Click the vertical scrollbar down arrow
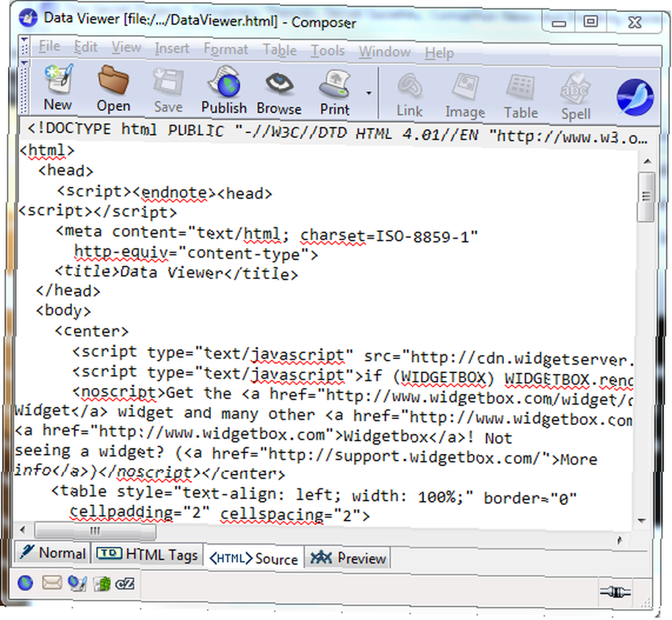Viewport: 672px width, 620px height. [x=642, y=520]
